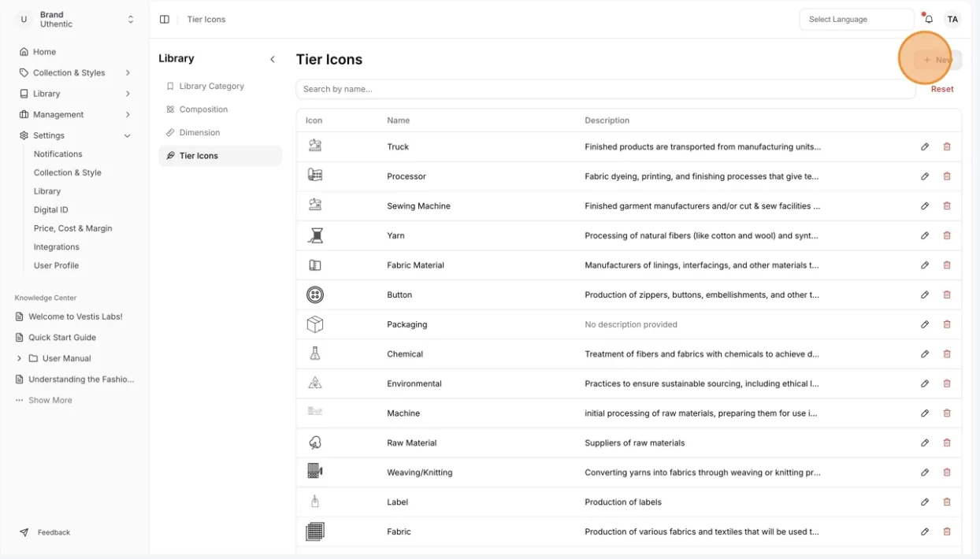
Task: Select the Library Category tab
Action: (221, 86)
